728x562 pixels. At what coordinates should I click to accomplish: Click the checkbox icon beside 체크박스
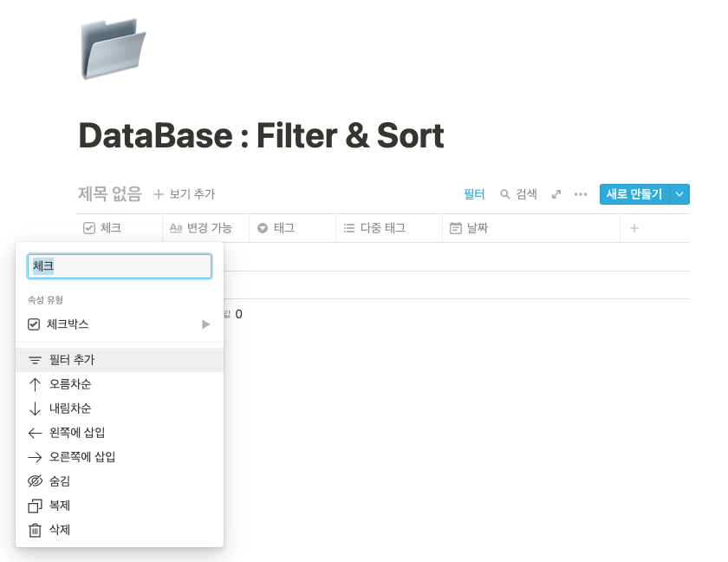(x=34, y=324)
